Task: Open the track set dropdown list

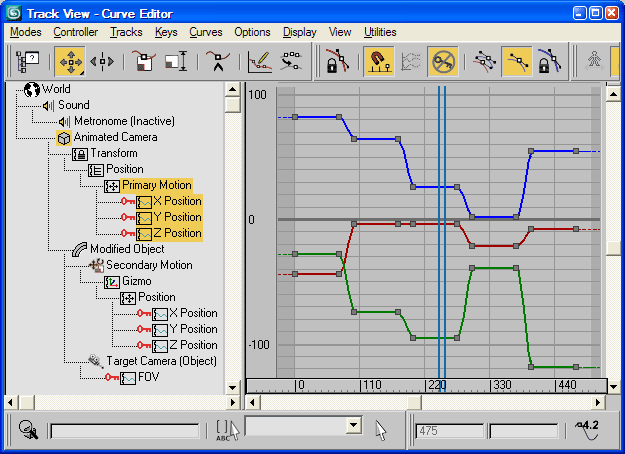Action: click(352, 425)
